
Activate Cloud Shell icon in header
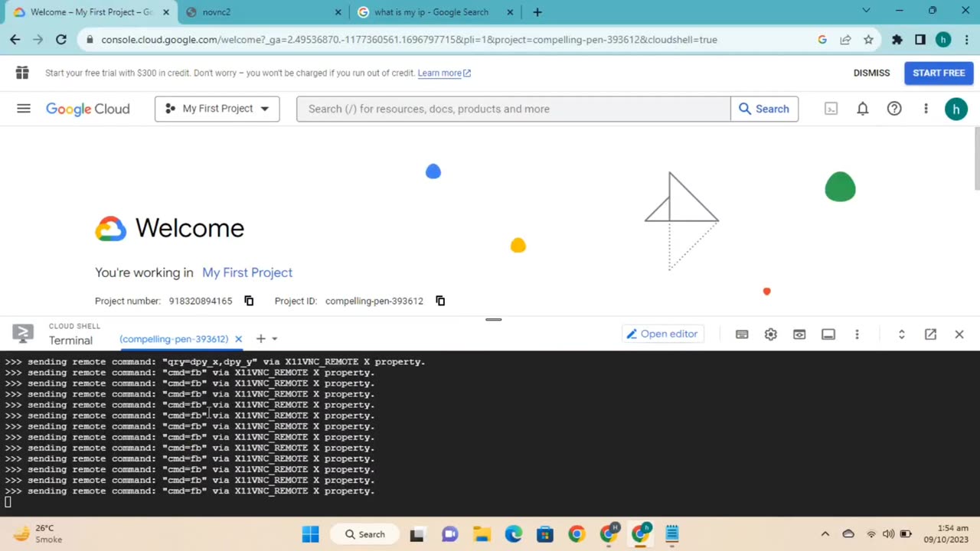point(831,109)
